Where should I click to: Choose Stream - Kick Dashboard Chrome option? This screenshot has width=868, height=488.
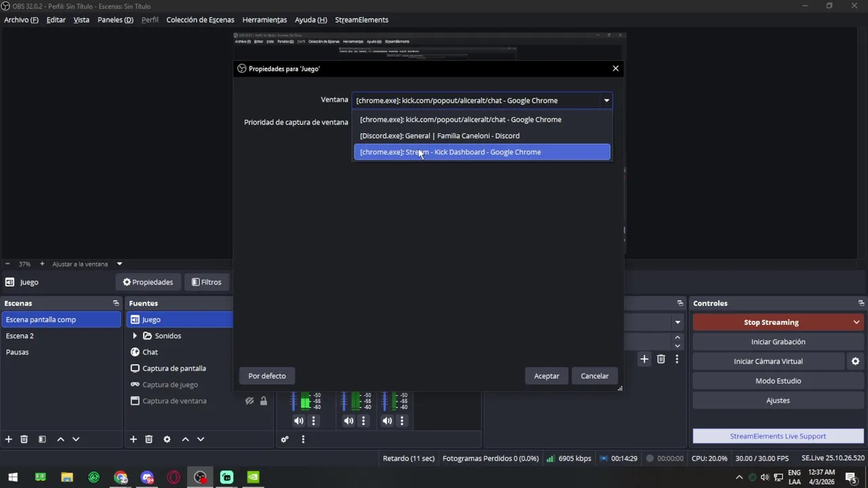tap(482, 152)
